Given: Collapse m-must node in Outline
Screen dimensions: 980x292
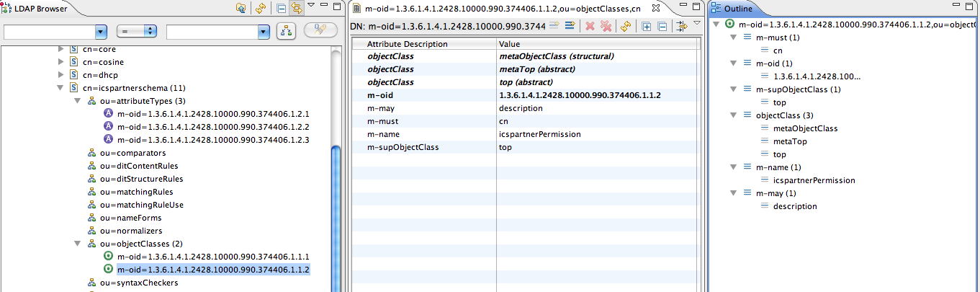Looking at the screenshot, I should pyautogui.click(x=733, y=37).
